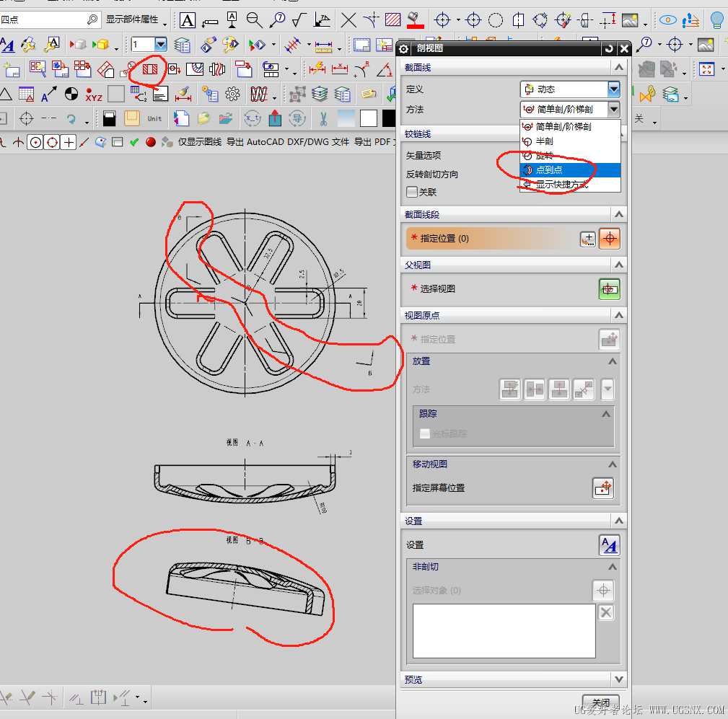728x719 pixels.
Task: Click the non-sectioned objects list box
Action: pos(504,631)
